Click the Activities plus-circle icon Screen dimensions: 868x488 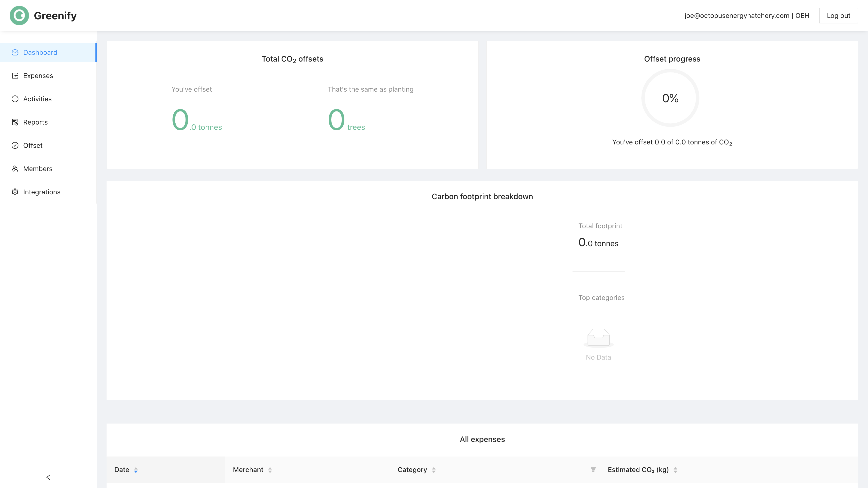[15, 99]
